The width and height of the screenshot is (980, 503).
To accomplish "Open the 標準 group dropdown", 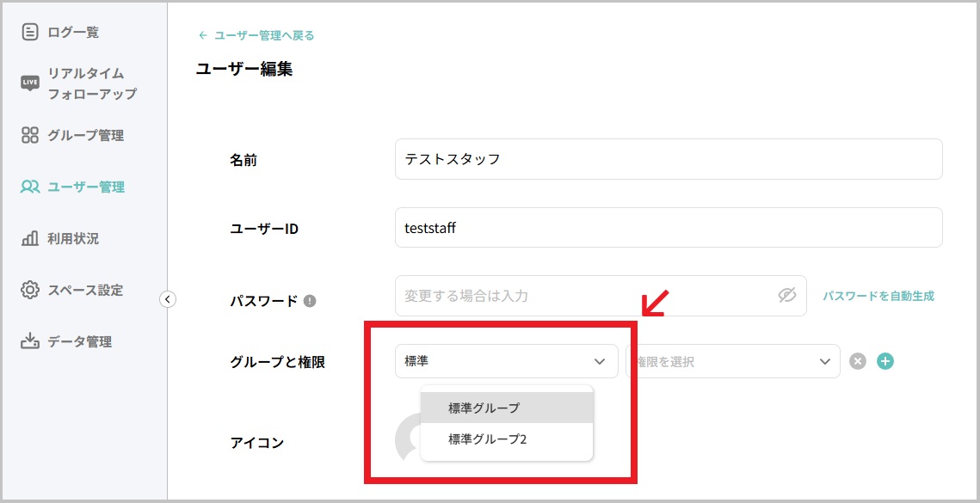I will [x=506, y=361].
